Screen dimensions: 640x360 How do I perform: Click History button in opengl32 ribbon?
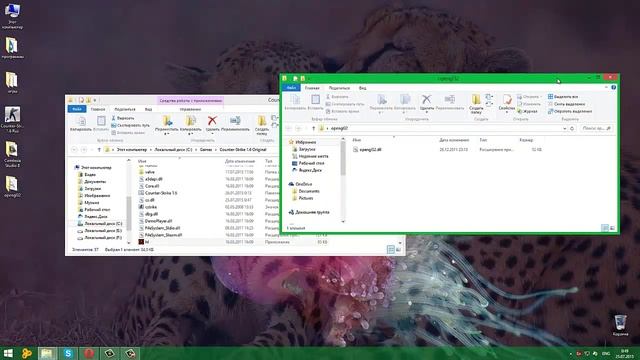[x=527, y=111]
